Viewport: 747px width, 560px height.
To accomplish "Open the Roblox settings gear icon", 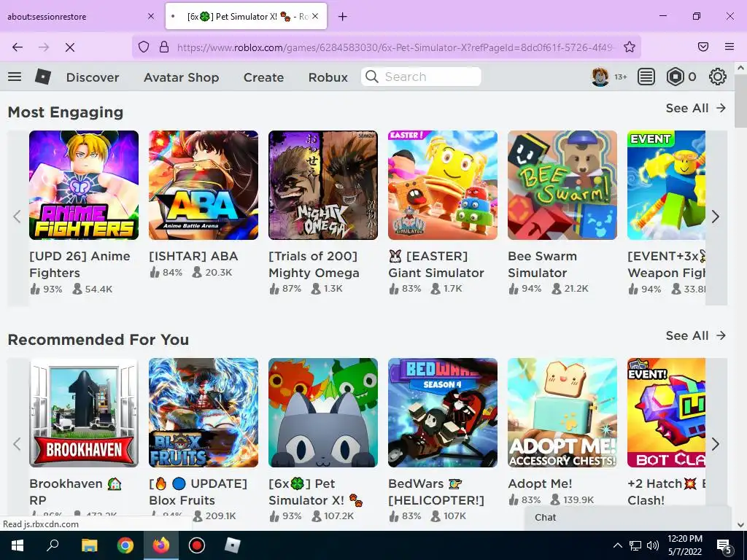I will click(x=718, y=77).
